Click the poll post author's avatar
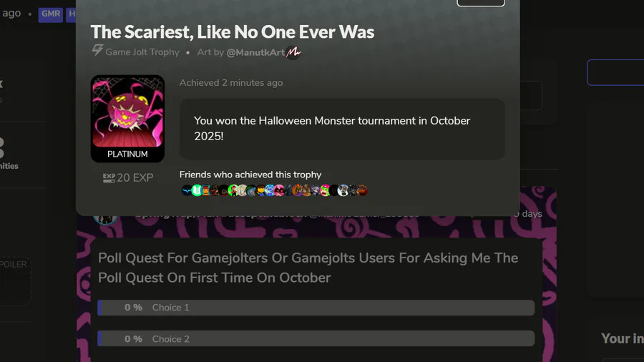This screenshot has height=362, width=644. click(105, 216)
